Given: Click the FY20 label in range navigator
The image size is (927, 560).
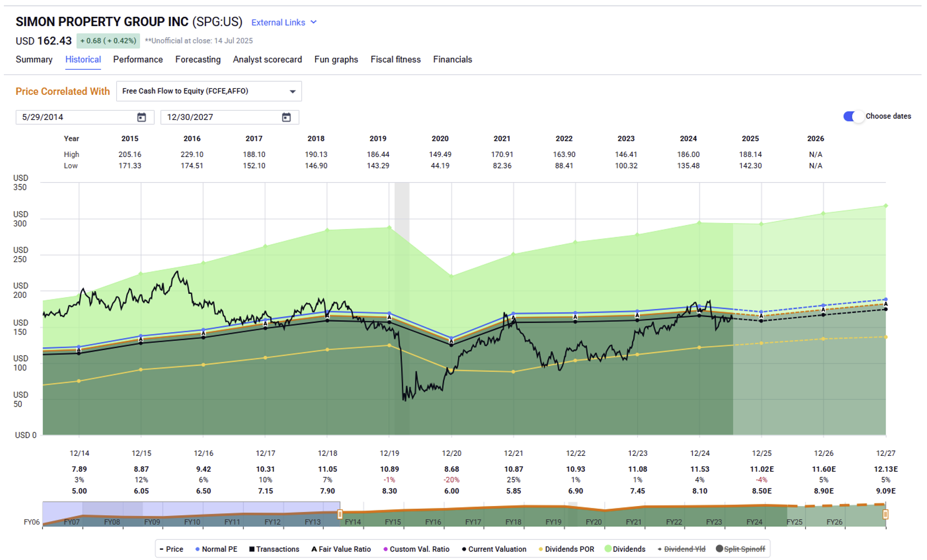Looking at the screenshot, I should (593, 522).
